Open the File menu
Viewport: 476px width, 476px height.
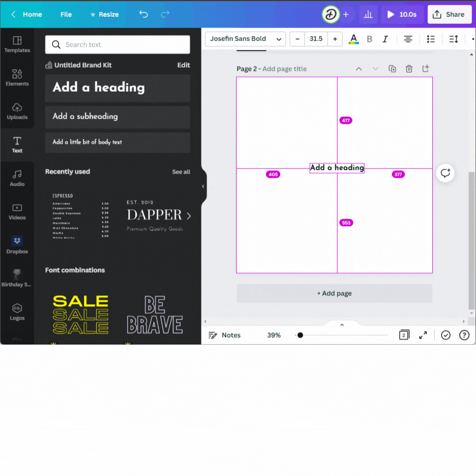[x=66, y=14]
